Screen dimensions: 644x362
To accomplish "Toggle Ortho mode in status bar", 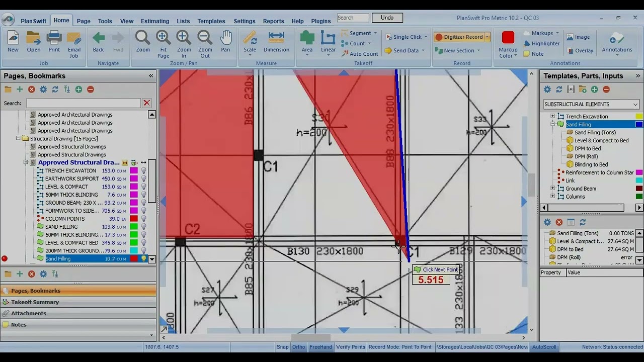I will click(x=298, y=347).
